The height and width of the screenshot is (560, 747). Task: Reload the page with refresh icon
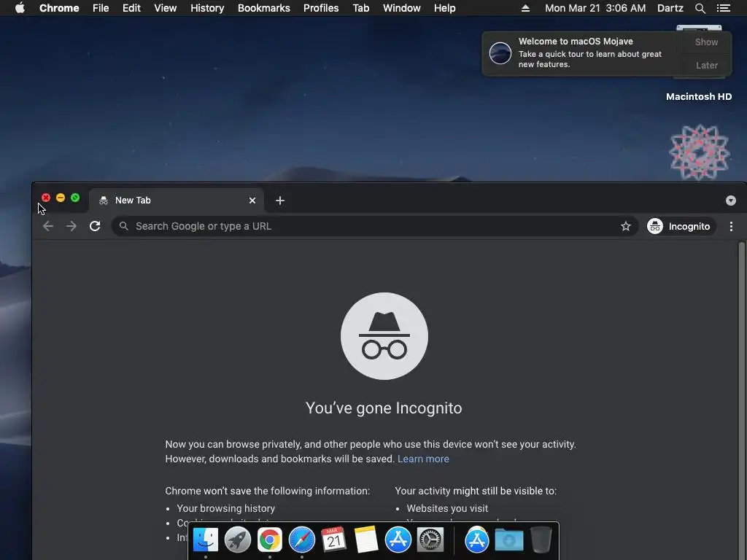tap(95, 226)
